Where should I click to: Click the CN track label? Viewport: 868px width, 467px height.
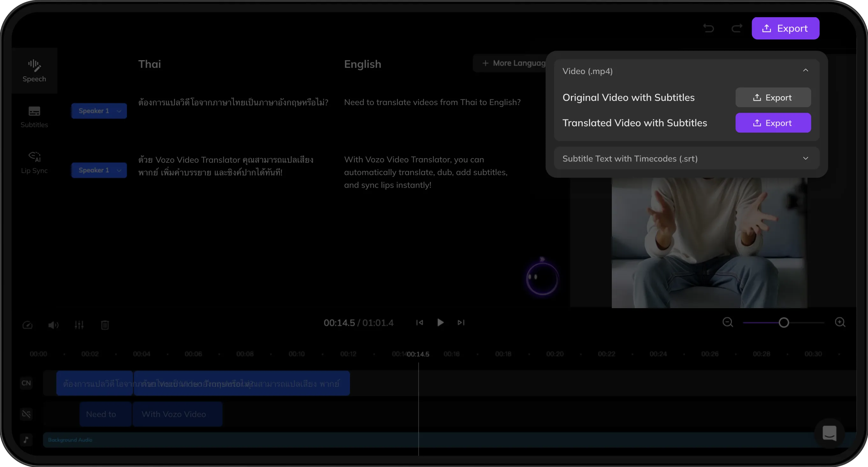(x=26, y=383)
